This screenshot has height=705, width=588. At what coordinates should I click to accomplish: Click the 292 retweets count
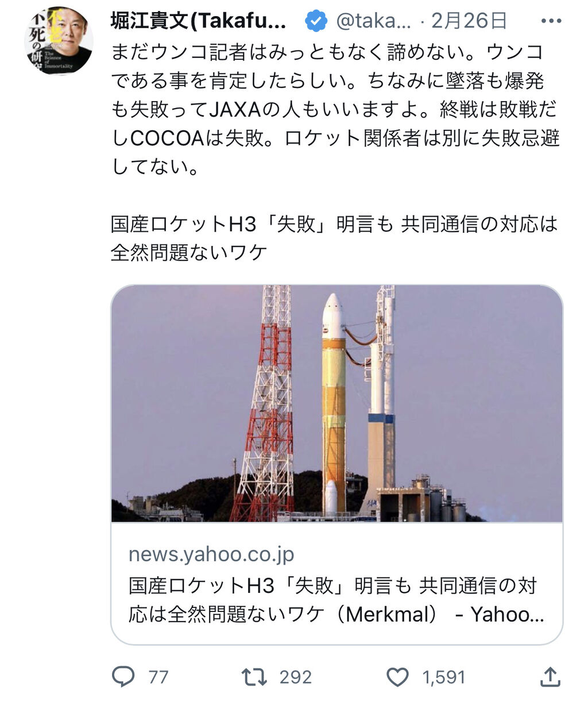(295, 677)
